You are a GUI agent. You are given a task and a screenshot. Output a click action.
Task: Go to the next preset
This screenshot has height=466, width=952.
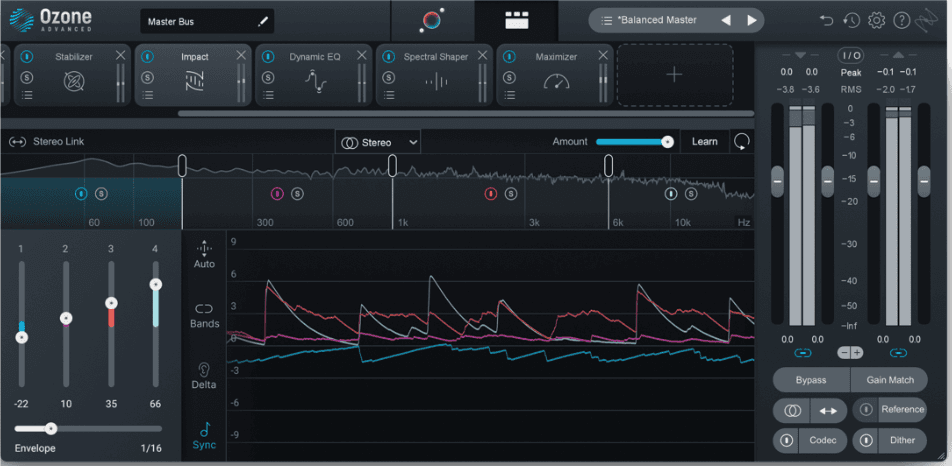coord(752,20)
